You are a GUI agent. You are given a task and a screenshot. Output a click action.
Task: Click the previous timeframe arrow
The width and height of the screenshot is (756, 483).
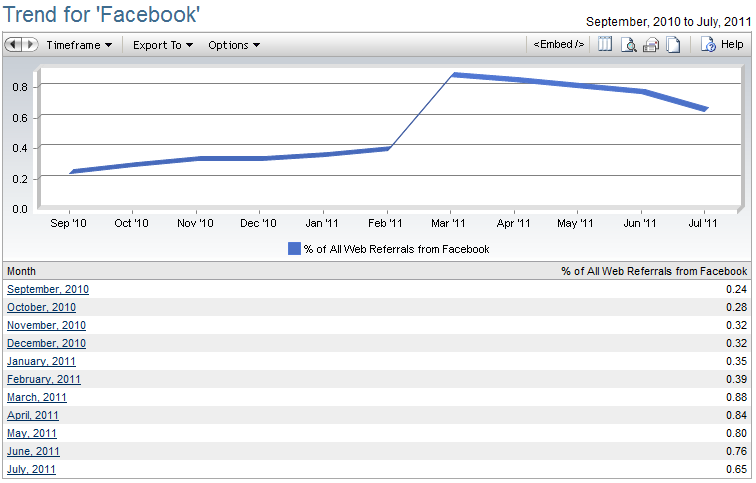point(14,45)
